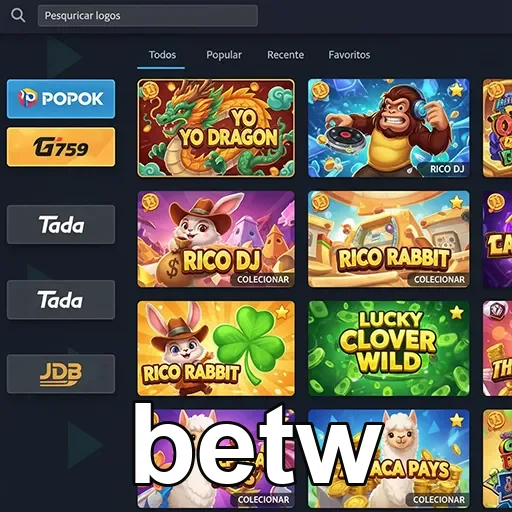512x512 pixels.
Task: Favorite the monkey DJ game via star icon
Action: pos(456,89)
